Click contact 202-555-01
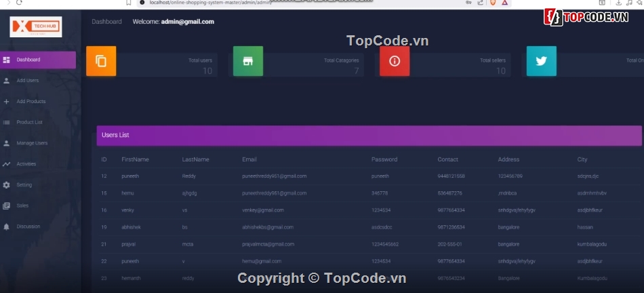This screenshot has height=293, width=644. click(x=449, y=244)
